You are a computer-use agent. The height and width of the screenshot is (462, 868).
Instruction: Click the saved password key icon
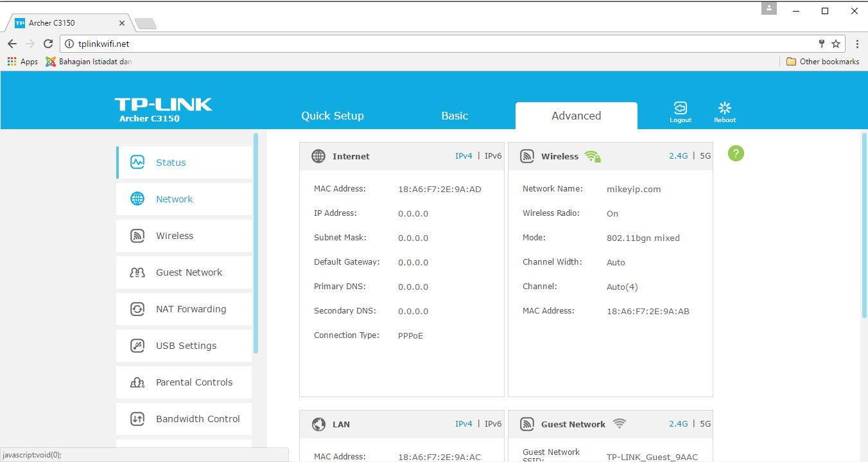[x=821, y=44]
